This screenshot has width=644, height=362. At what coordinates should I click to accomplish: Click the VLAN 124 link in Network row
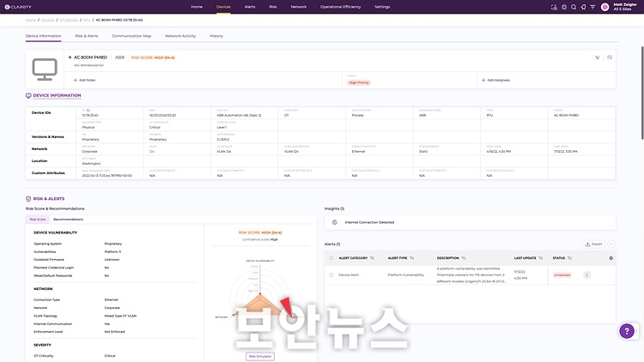(x=152, y=152)
